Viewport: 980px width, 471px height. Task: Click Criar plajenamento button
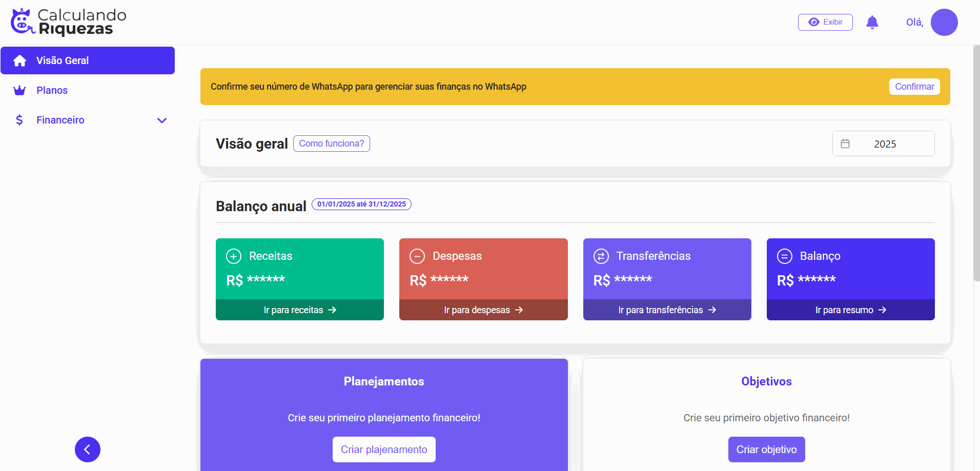(384, 449)
